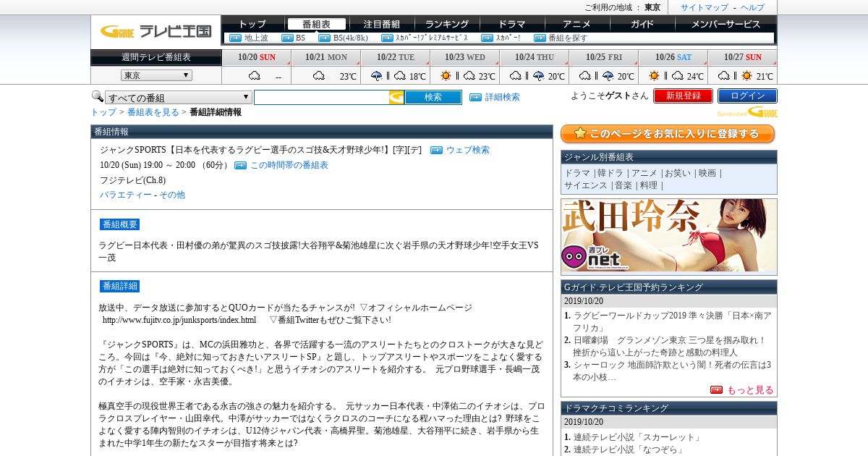The width and height of the screenshot is (868, 456).
Task: Click the arrow icon before BS(4k/8k)
Action: (324, 38)
